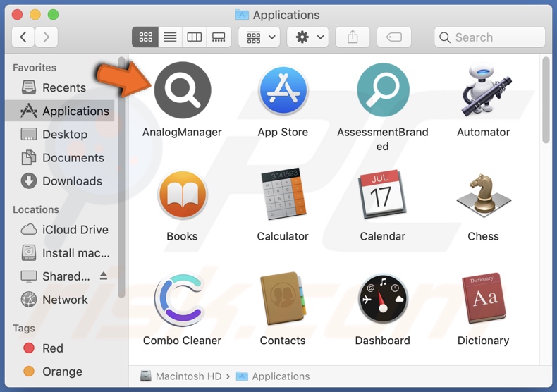Open the Calendar app icon

click(x=382, y=194)
